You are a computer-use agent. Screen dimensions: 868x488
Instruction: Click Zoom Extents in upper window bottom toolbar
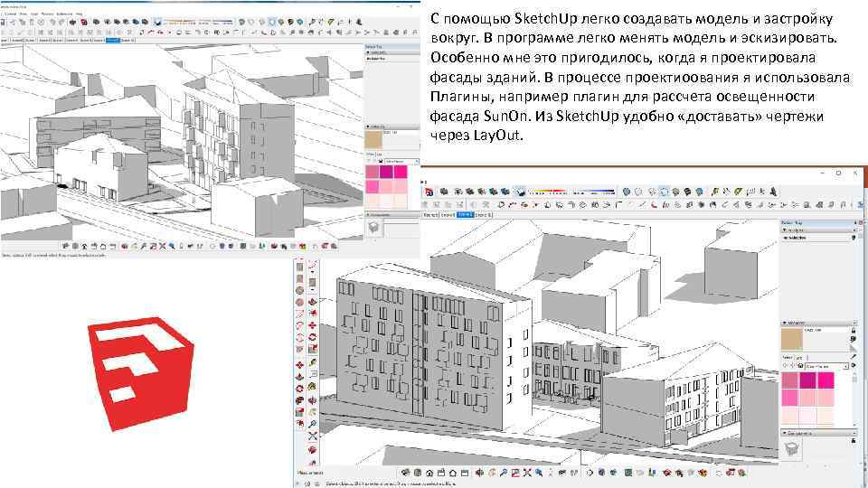tap(162, 246)
